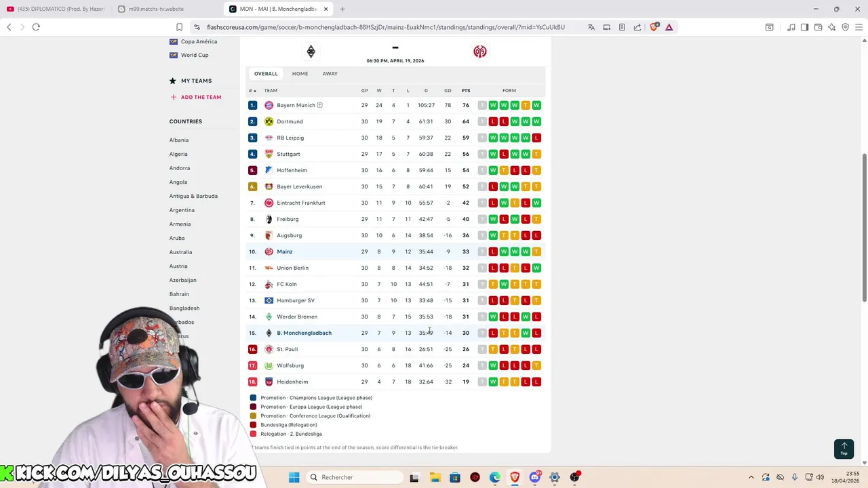Image resolution: width=868 pixels, height=488 pixels.
Task: Open Settings gear in the taskbar
Action: click(x=555, y=477)
